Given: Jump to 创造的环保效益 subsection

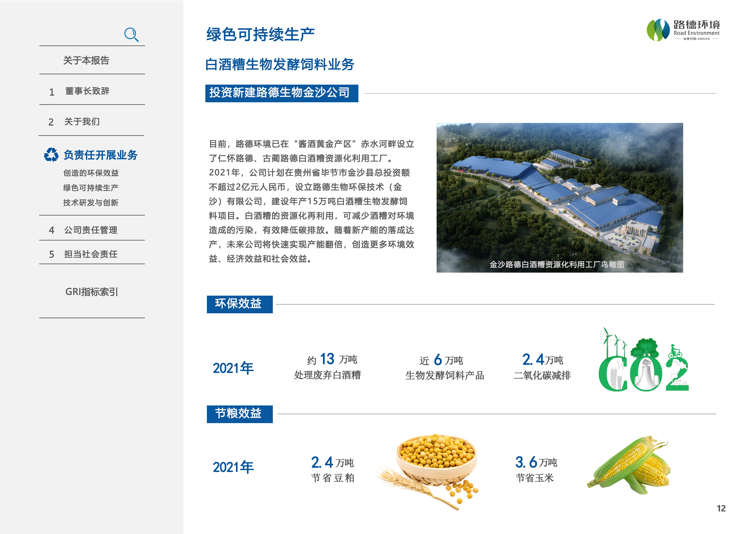Looking at the screenshot, I should coord(91,173).
